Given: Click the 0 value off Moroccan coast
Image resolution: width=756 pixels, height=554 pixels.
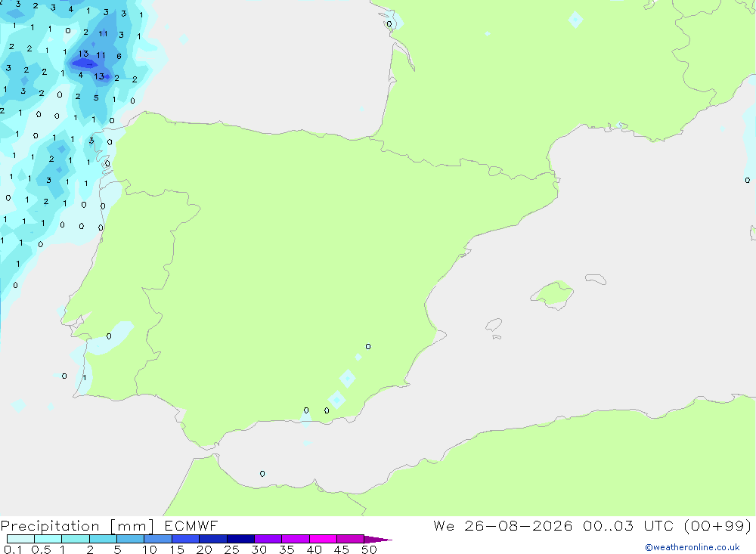Looking at the screenshot, I should tap(262, 473).
